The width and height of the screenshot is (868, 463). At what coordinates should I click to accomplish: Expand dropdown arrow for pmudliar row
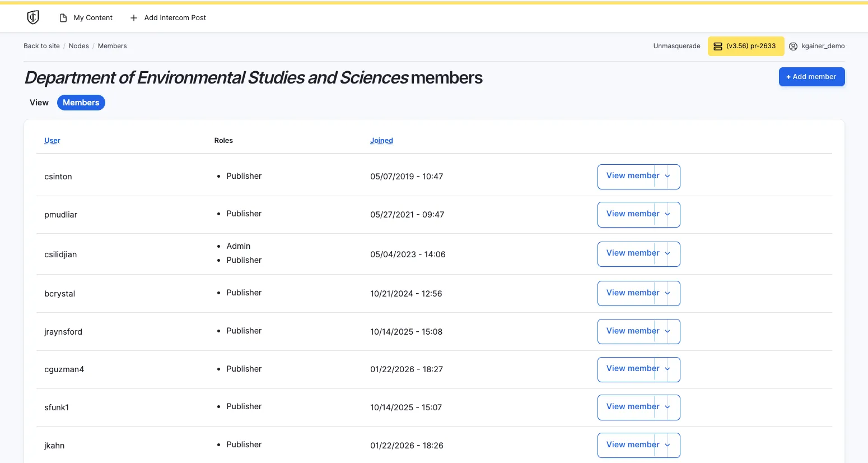(668, 214)
